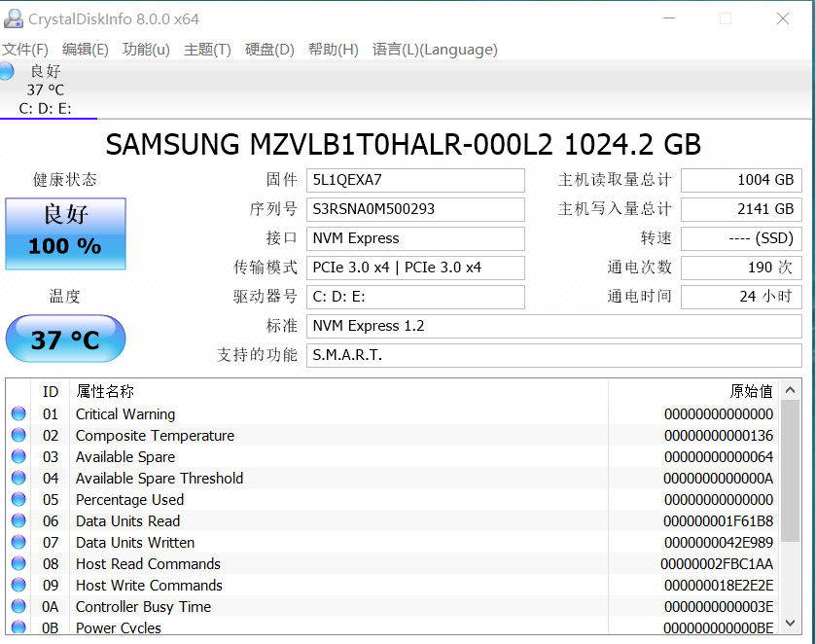
Task: Click raw value 0000000000136
Action: click(x=719, y=436)
